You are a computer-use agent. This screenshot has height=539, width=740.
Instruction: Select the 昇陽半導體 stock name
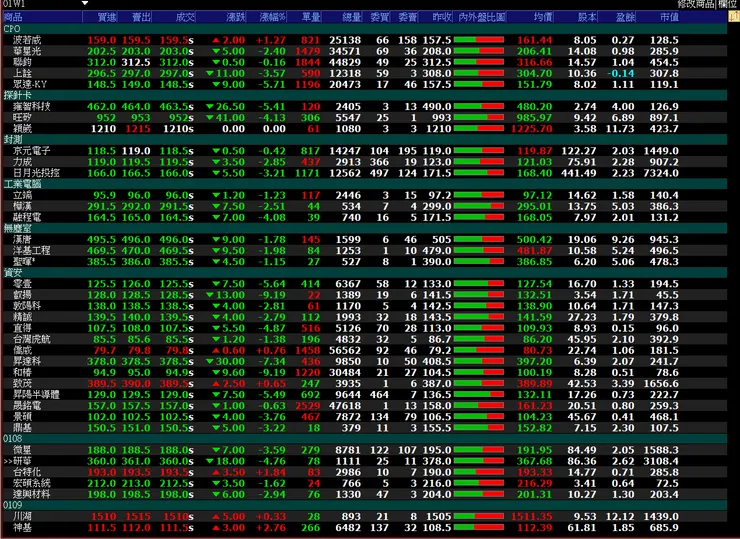pyautogui.click(x=37, y=395)
